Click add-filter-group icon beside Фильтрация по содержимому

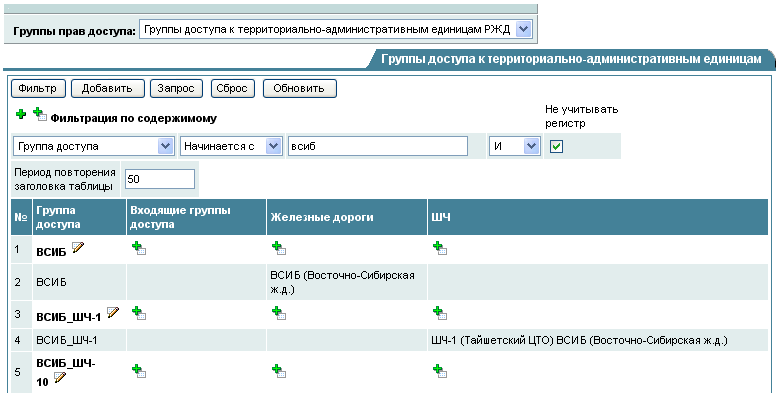pyautogui.click(x=40, y=114)
